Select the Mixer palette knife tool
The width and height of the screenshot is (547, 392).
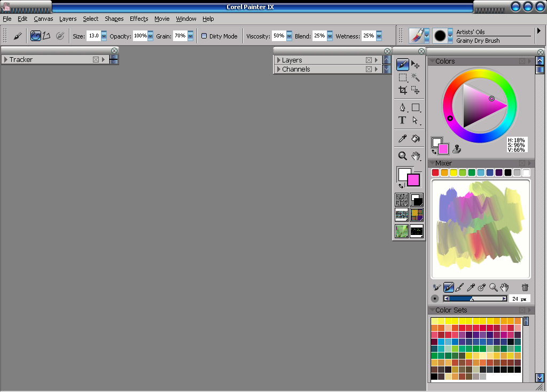tap(459, 287)
